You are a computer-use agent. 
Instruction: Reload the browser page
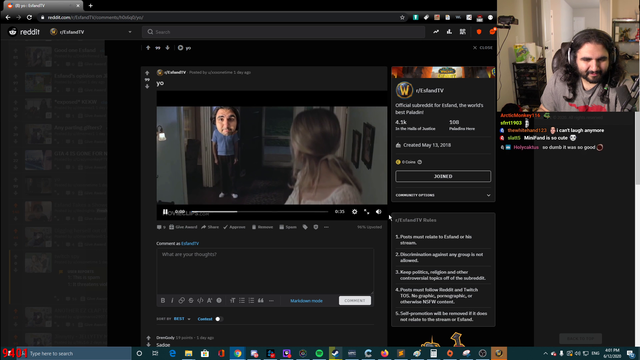pos(29,17)
